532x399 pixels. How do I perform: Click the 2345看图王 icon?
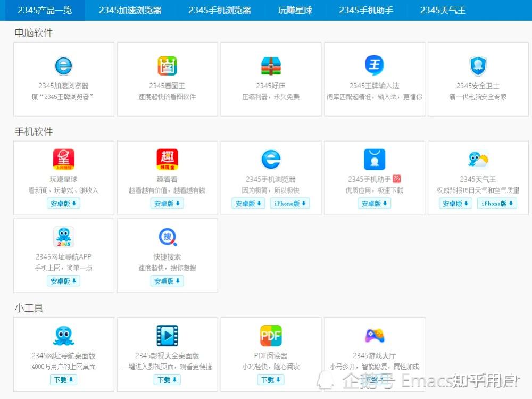(167, 66)
